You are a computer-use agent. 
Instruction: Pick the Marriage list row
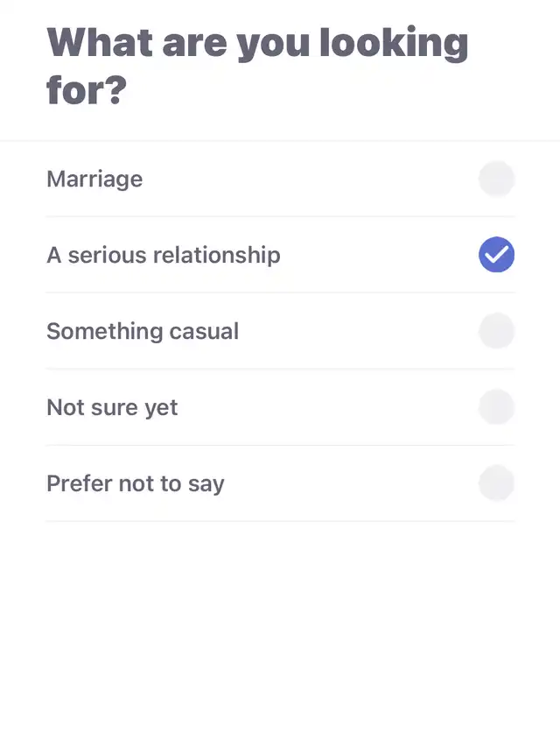pyautogui.click(x=280, y=180)
